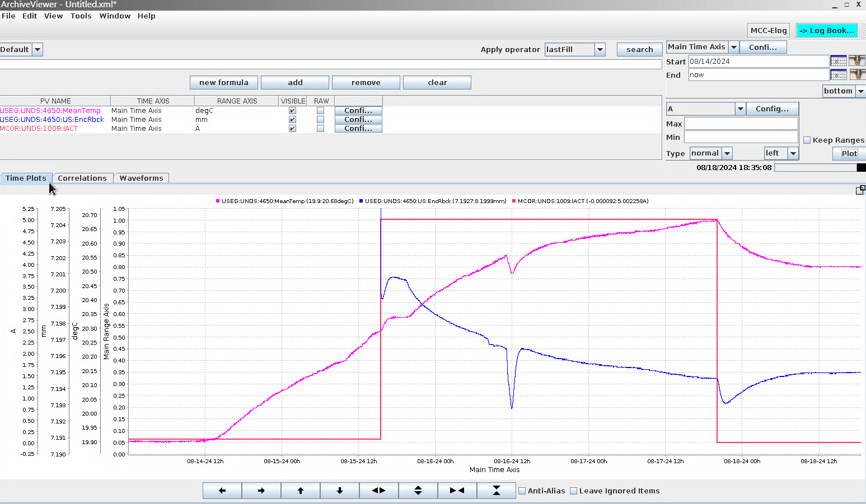The width and height of the screenshot is (866, 504).
Task: Compress the time axis horizontally
Action: (x=457, y=491)
